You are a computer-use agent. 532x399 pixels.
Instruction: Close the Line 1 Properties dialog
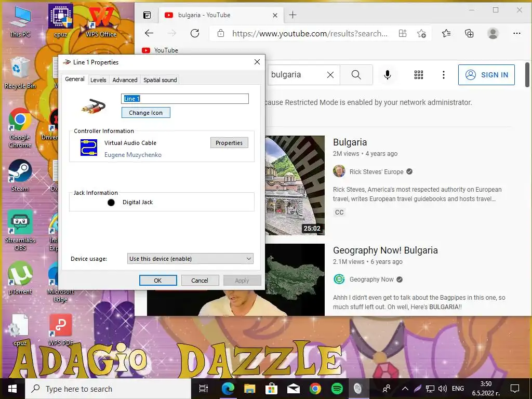(x=257, y=62)
